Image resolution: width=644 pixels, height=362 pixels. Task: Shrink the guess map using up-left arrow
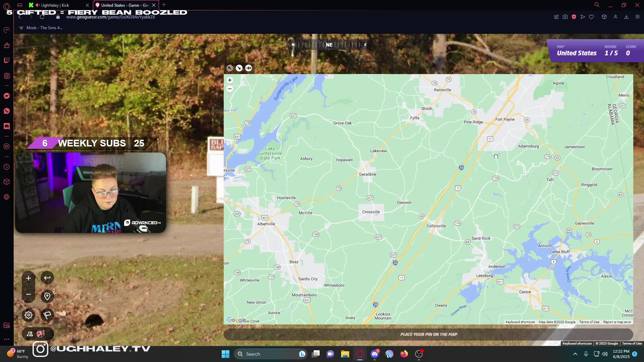click(x=230, y=68)
